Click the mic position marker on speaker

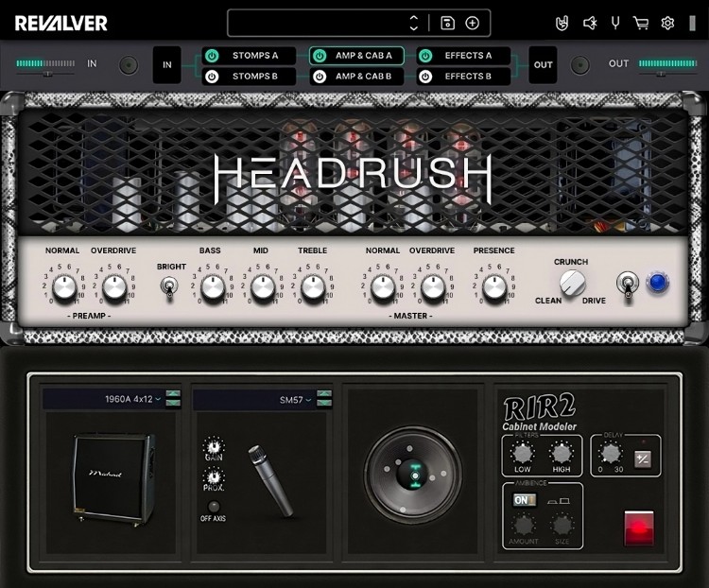(x=415, y=475)
